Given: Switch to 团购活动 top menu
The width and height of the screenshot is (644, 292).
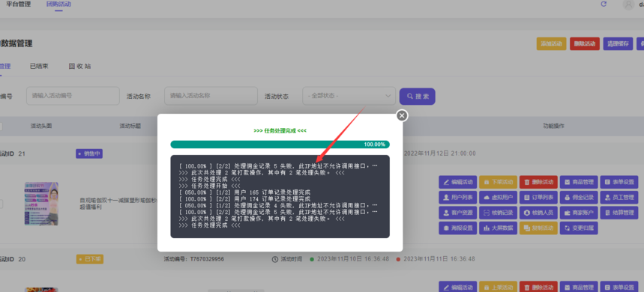Looking at the screenshot, I should pos(58,4).
